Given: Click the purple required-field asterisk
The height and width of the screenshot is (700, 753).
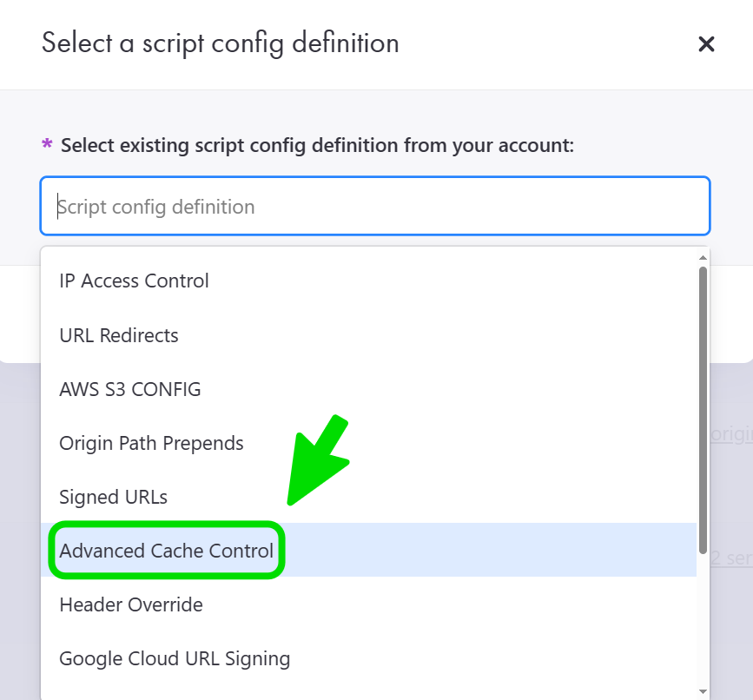Looking at the screenshot, I should 47,144.
